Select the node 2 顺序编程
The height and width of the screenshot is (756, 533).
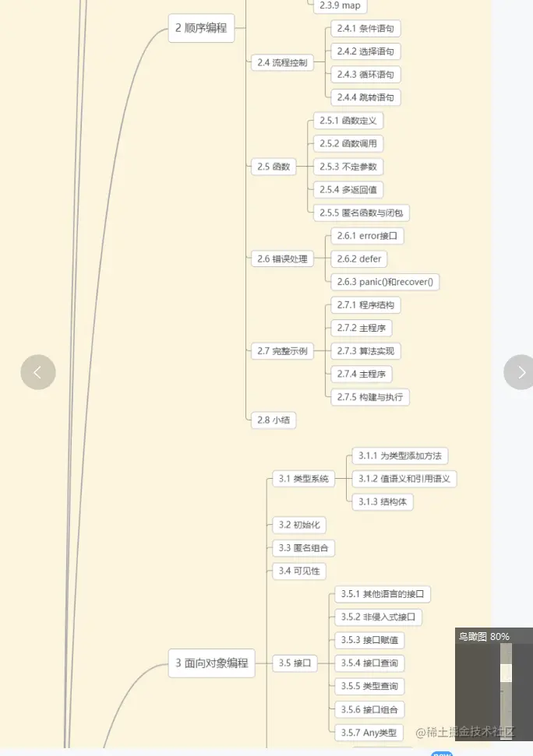coord(201,28)
